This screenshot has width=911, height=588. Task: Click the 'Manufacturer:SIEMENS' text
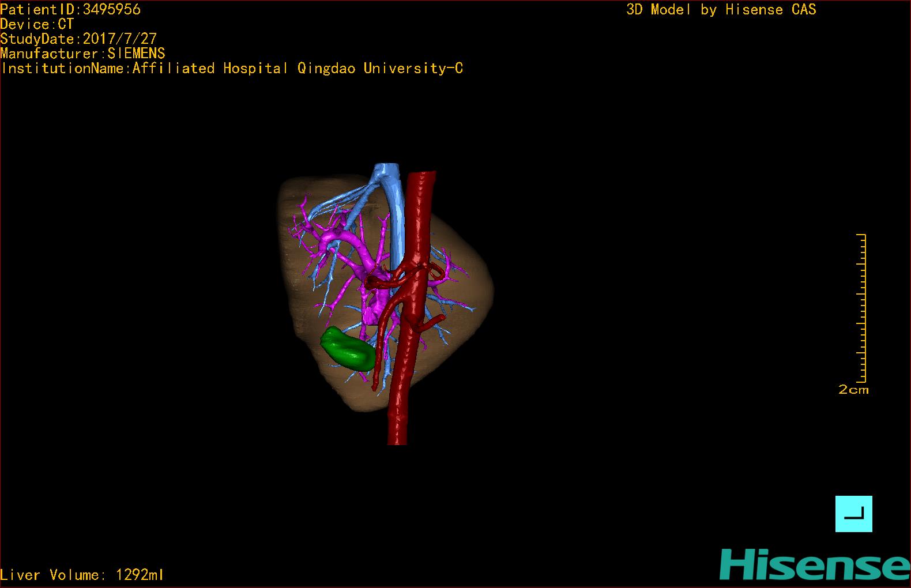pos(82,54)
